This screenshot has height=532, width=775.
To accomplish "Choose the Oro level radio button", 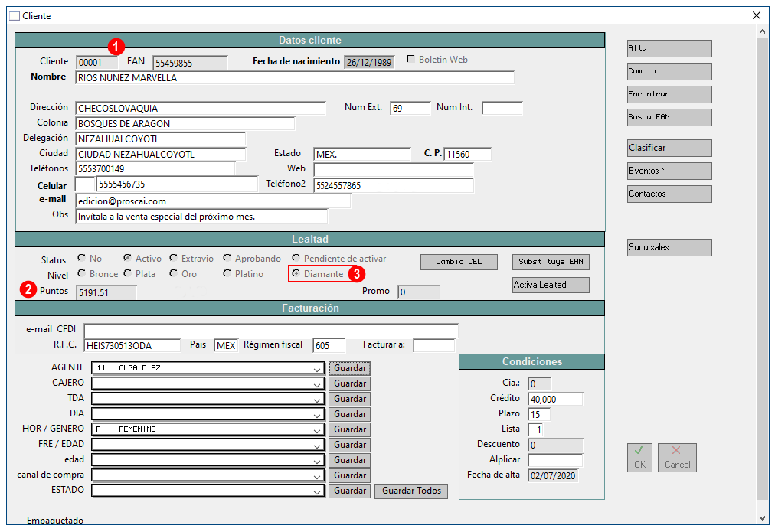I will [174, 273].
